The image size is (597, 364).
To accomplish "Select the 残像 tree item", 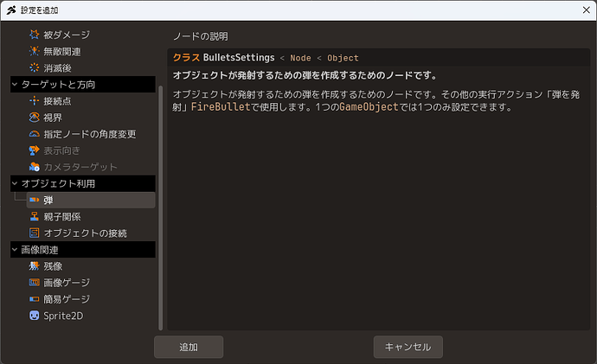I will [x=91, y=266].
